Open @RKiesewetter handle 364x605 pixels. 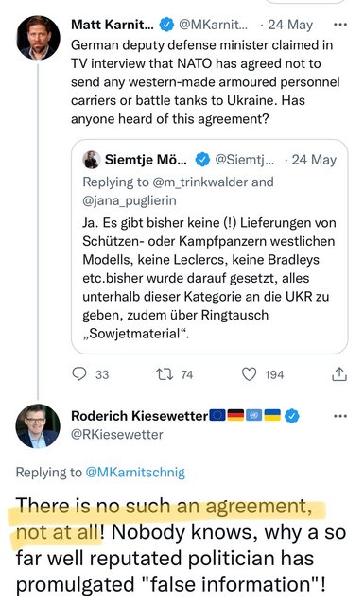pos(117,435)
